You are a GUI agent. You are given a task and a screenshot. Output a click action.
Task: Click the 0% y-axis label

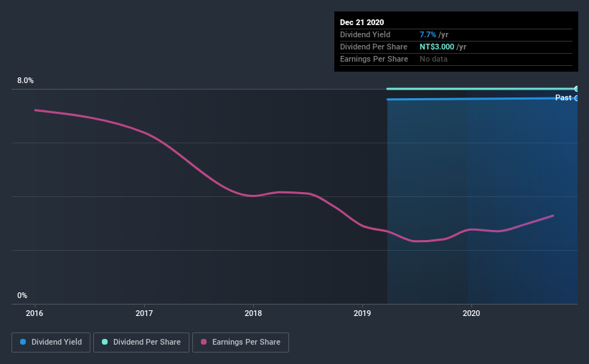(22, 296)
